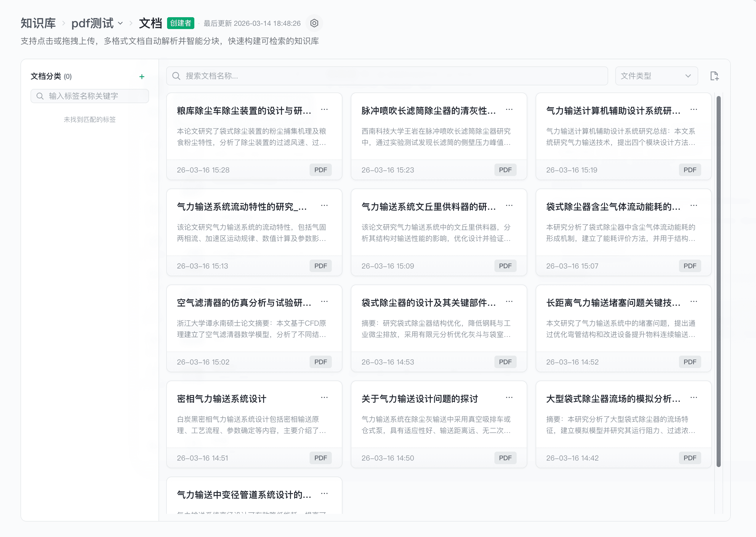Open document 大型袋式除尘器流场的模拟分析…

[613, 399]
